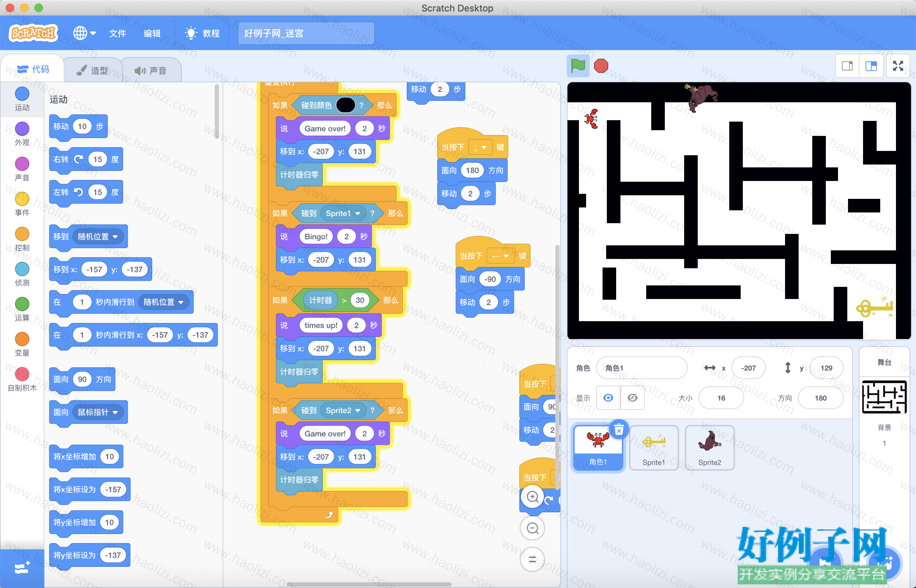This screenshot has height=588, width=916.
Task: Select the 角色1 crab sprite thumbnail
Action: coord(598,448)
